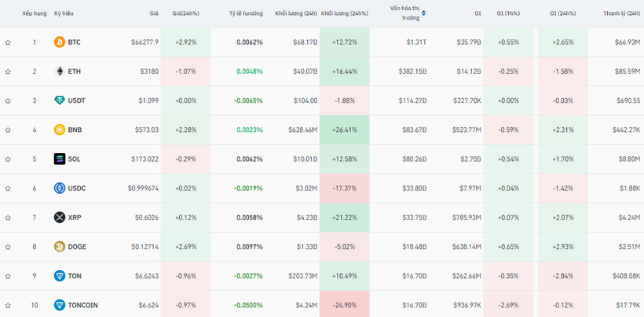Mark TONCOIN as favorite star
The height and width of the screenshot is (317, 644).
tap(8, 305)
